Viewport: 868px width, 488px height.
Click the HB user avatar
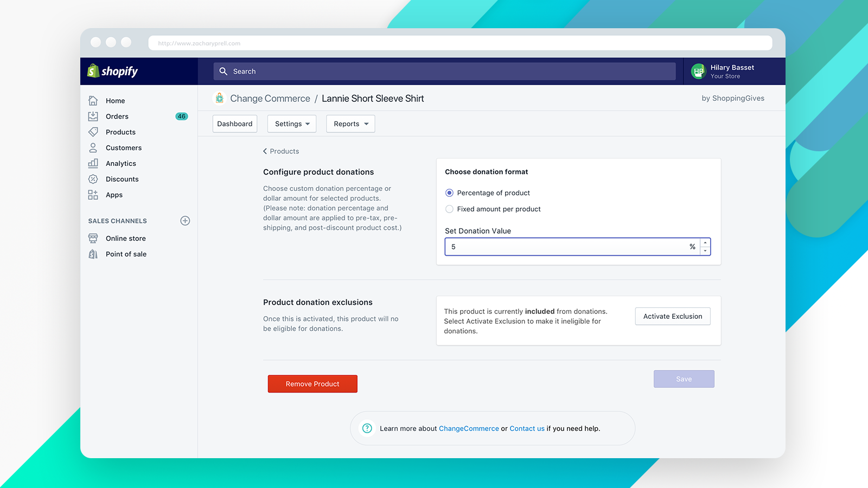click(x=698, y=71)
